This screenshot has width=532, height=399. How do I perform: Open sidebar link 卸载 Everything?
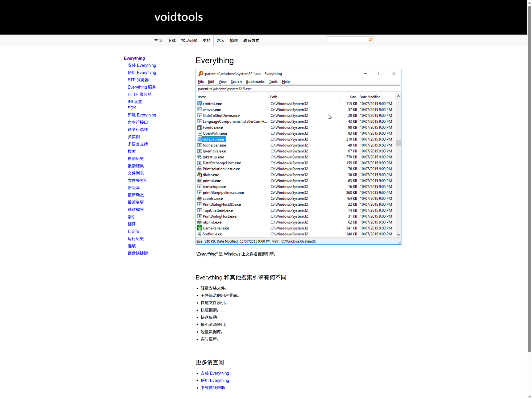142,115
